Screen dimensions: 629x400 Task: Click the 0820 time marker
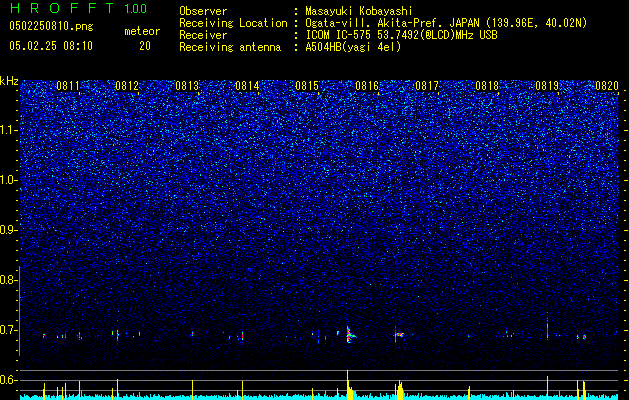607,86
